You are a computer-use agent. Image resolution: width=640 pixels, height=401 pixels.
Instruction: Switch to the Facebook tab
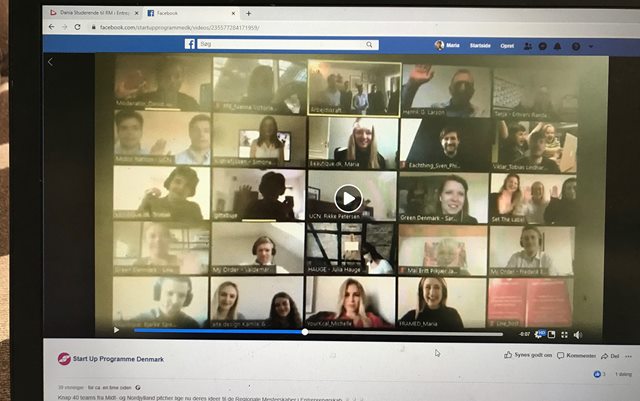pyautogui.click(x=191, y=13)
